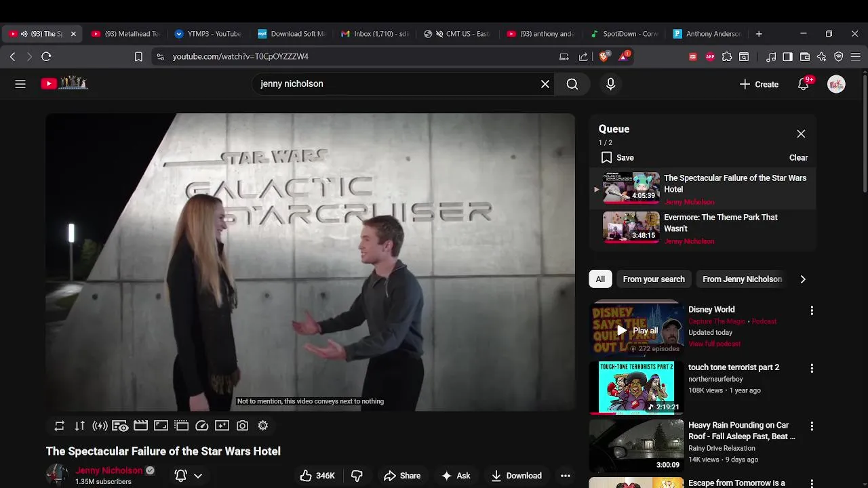Open the YouTube hamburger guide menu
This screenshot has width=868, height=488.
click(x=20, y=84)
